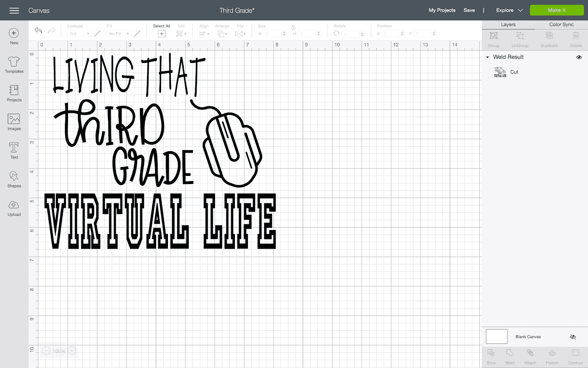The height and width of the screenshot is (368, 588).
Task: Click the Rotate icon
Action: click(336, 33)
